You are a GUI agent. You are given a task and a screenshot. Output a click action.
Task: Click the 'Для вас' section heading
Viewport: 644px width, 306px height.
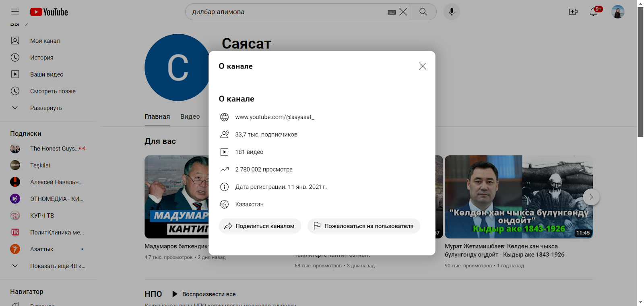pyautogui.click(x=160, y=141)
